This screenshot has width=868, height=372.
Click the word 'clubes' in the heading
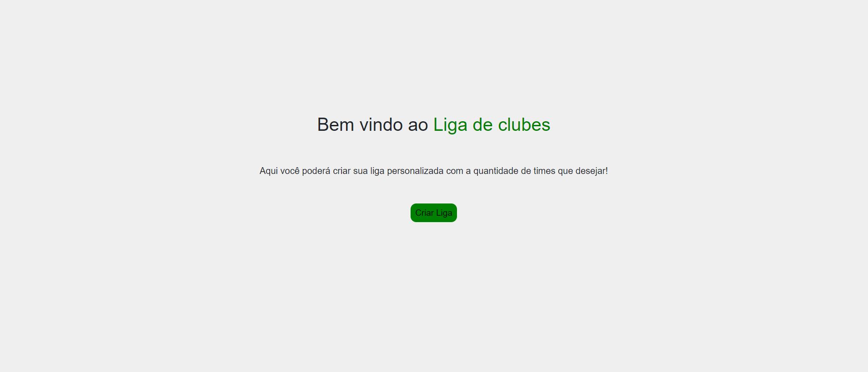pyautogui.click(x=524, y=125)
